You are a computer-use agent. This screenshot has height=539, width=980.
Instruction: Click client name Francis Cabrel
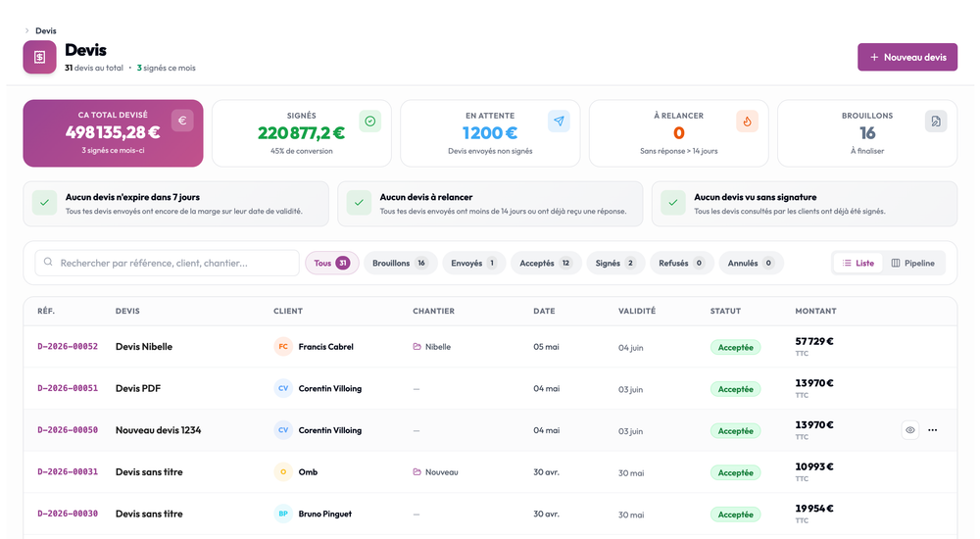tap(325, 346)
